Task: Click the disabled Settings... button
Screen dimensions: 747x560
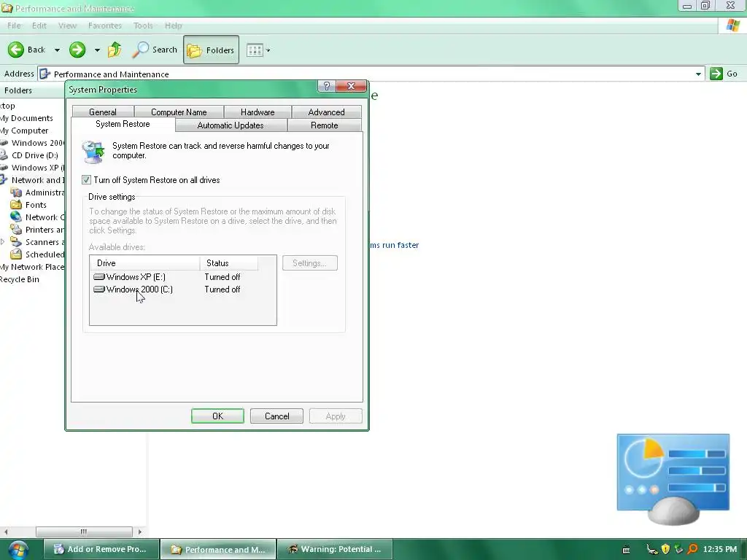Action: coord(309,262)
